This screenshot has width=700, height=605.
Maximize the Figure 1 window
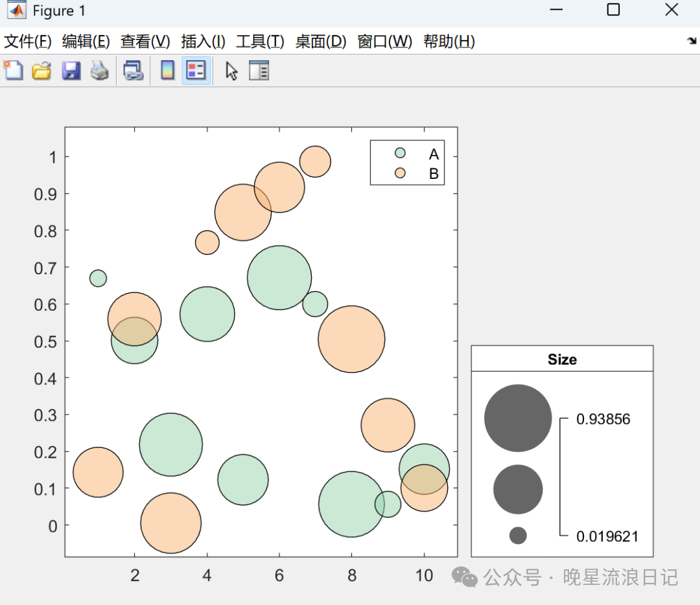click(613, 9)
